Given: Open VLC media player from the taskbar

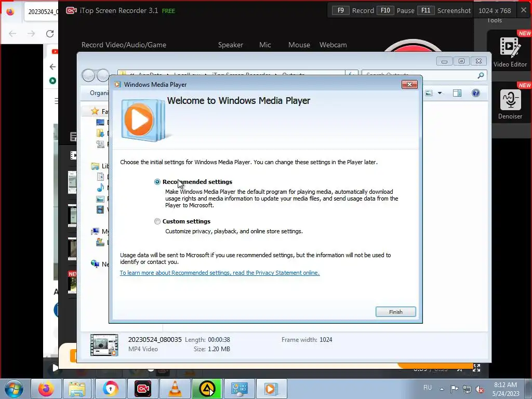Looking at the screenshot, I should 175,389.
